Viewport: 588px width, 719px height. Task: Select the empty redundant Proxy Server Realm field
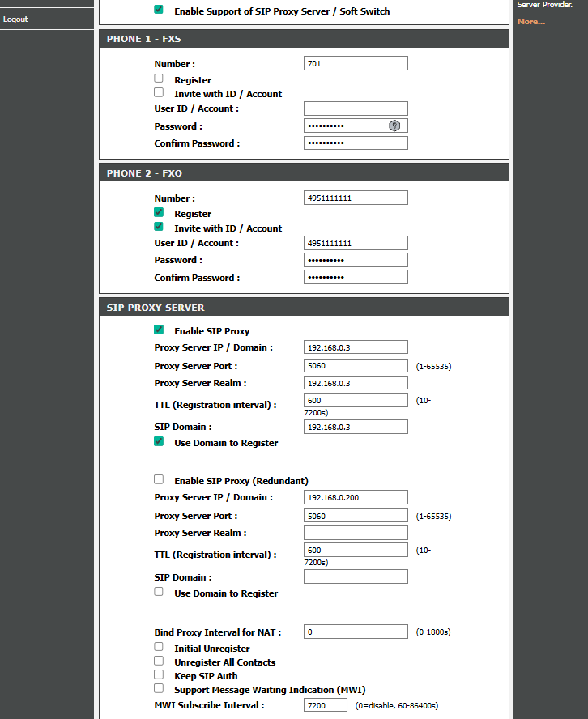point(356,533)
